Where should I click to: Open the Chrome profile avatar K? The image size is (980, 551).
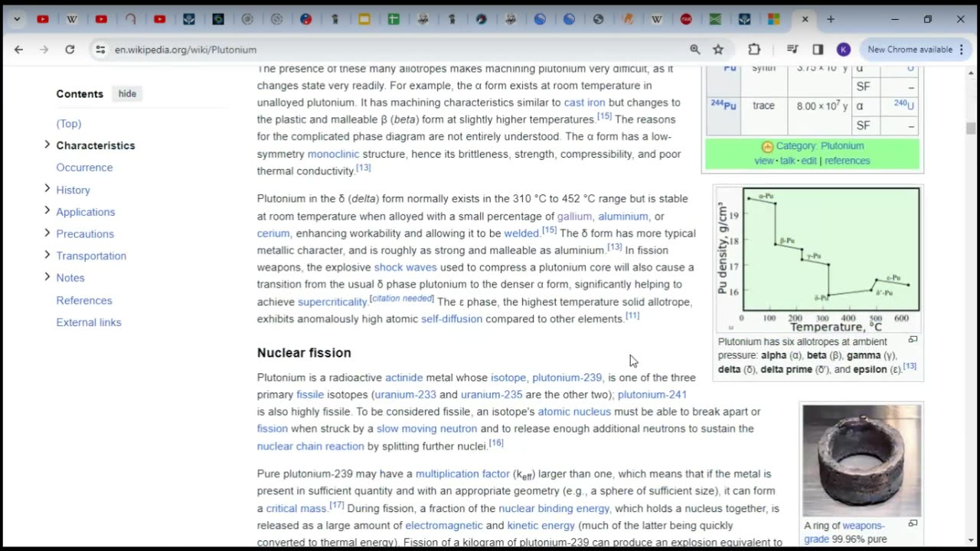point(843,49)
